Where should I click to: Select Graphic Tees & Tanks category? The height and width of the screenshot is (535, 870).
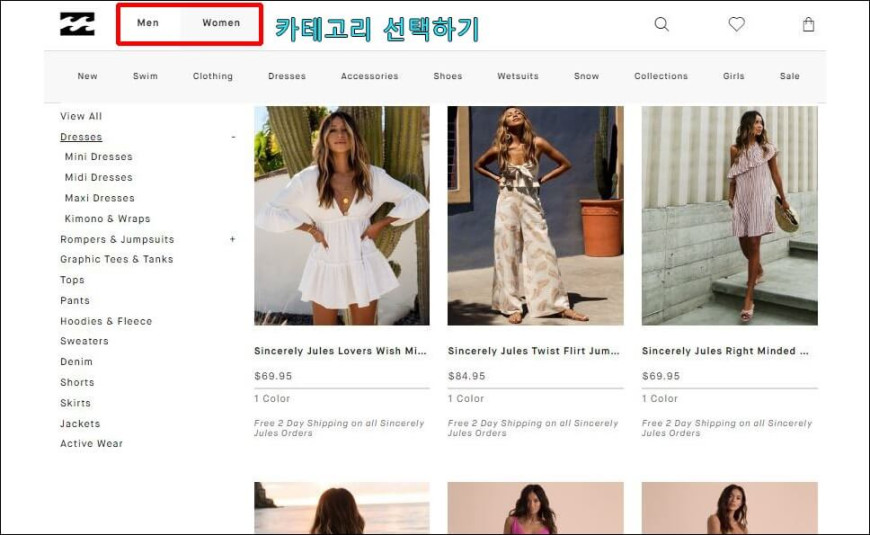click(117, 259)
